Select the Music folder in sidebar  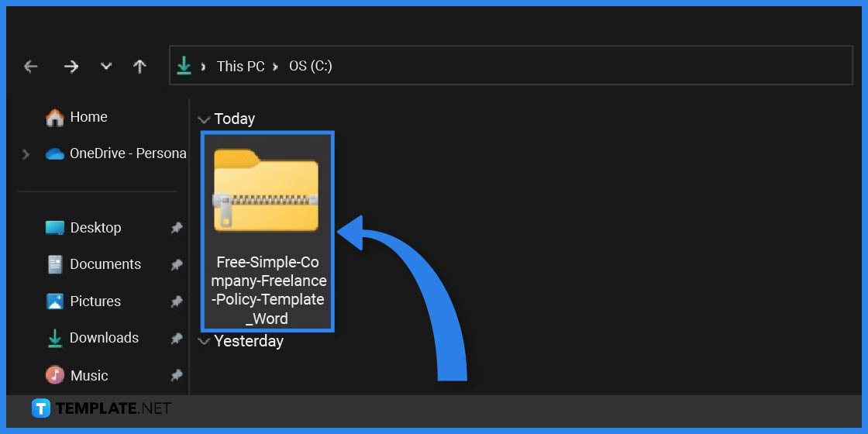tap(88, 376)
